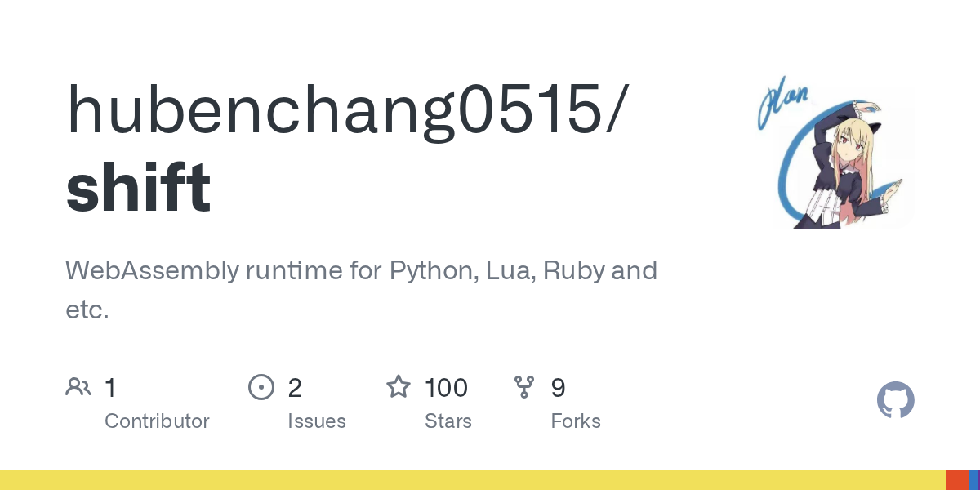The height and width of the screenshot is (490, 980).
Task: Click the star icon
Action: pos(399,387)
